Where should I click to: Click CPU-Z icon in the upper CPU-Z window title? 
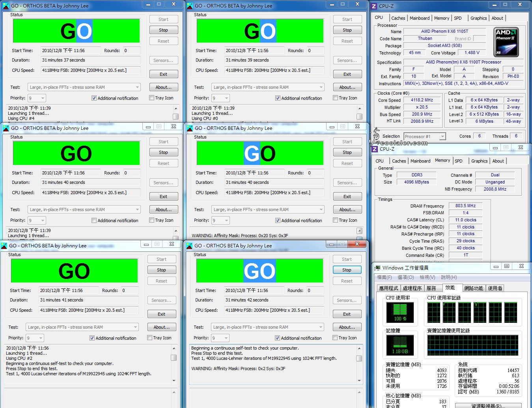[374, 6]
